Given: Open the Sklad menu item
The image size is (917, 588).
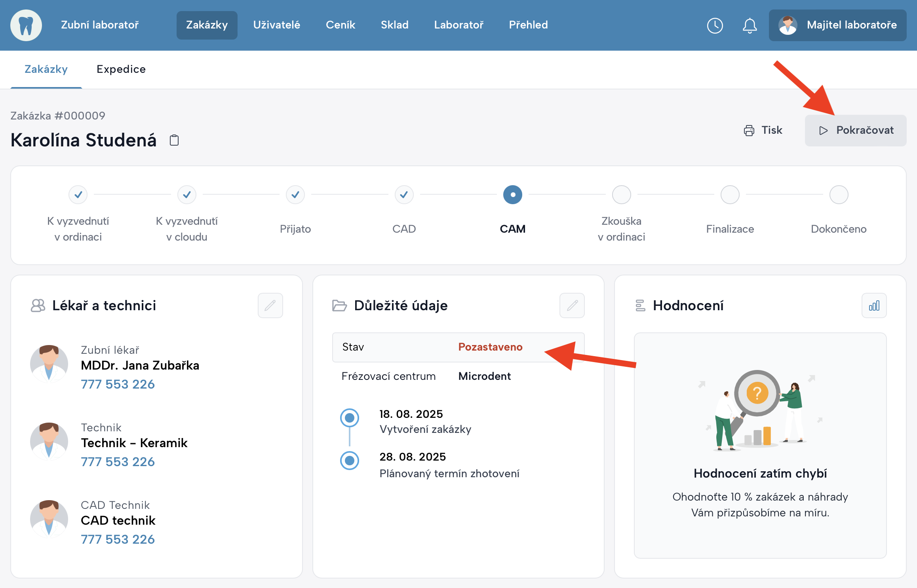Looking at the screenshot, I should (x=394, y=25).
